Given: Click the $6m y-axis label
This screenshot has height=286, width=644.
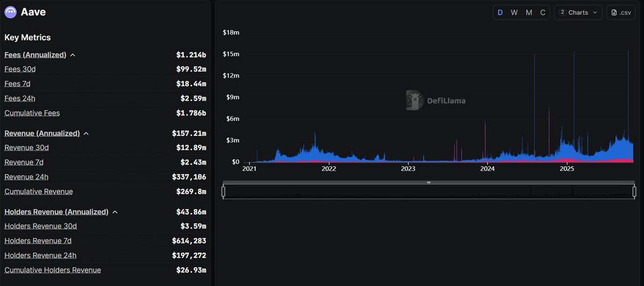Looking at the screenshot, I should (232, 118).
